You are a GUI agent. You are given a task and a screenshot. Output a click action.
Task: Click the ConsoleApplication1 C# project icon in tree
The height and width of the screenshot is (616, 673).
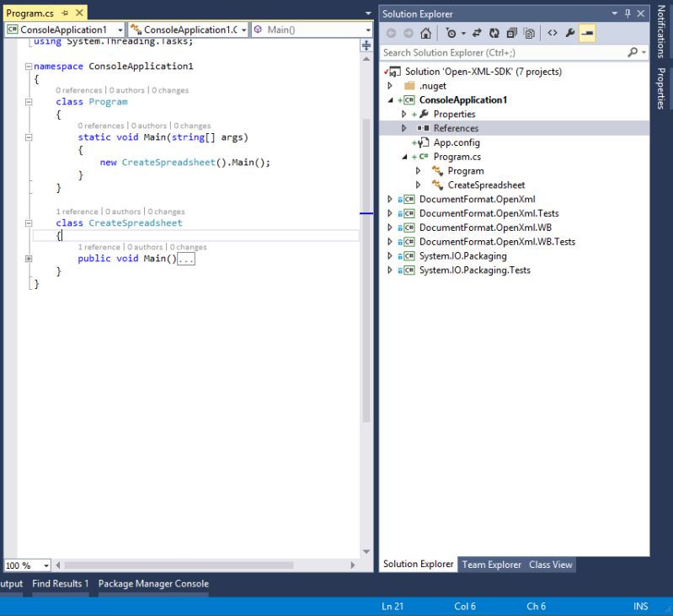tap(409, 100)
